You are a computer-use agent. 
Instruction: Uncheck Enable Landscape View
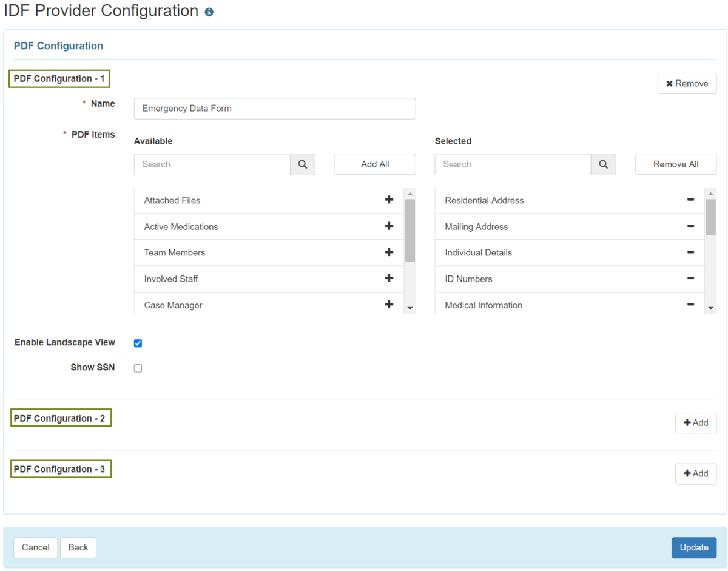click(138, 343)
